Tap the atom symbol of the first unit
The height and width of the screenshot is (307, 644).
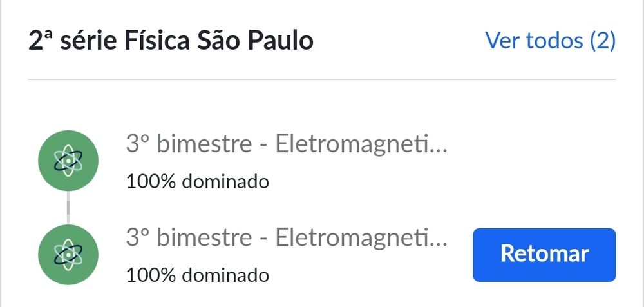coord(68,160)
